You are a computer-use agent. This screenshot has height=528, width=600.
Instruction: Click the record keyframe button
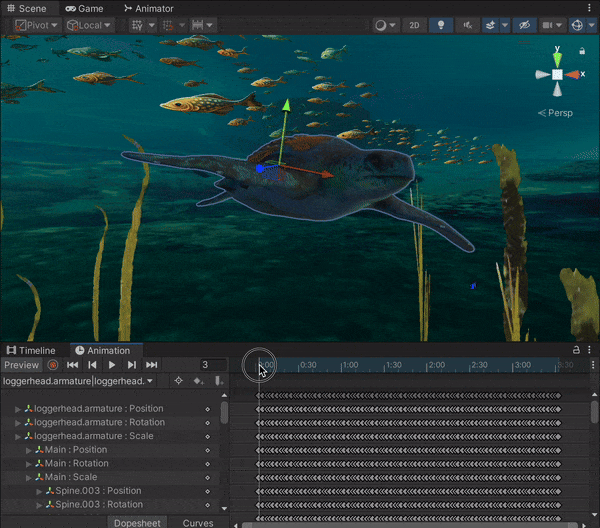coord(53,365)
